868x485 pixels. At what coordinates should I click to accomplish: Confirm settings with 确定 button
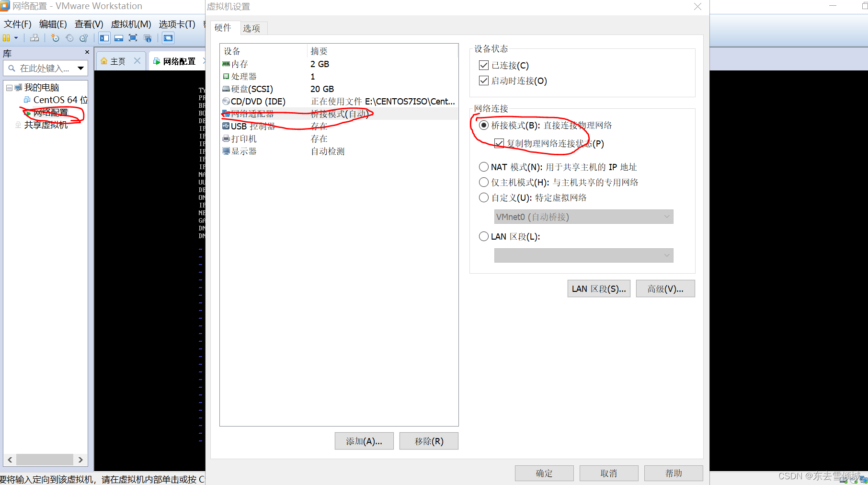(x=544, y=473)
